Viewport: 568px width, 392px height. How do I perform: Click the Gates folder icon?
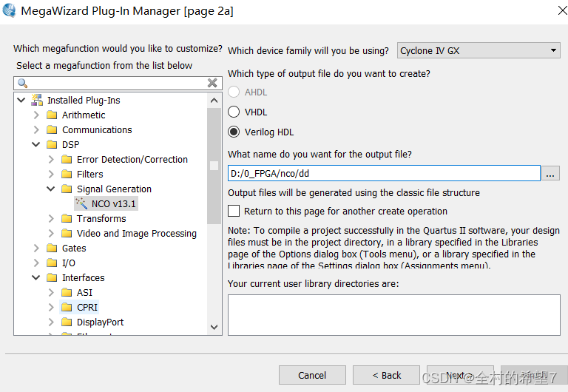[x=52, y=249]
